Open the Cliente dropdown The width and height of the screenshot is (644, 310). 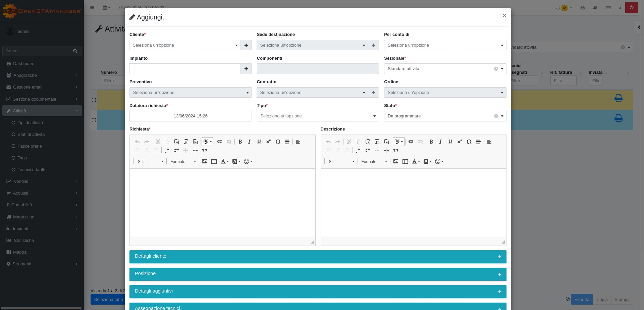(185, 45)
